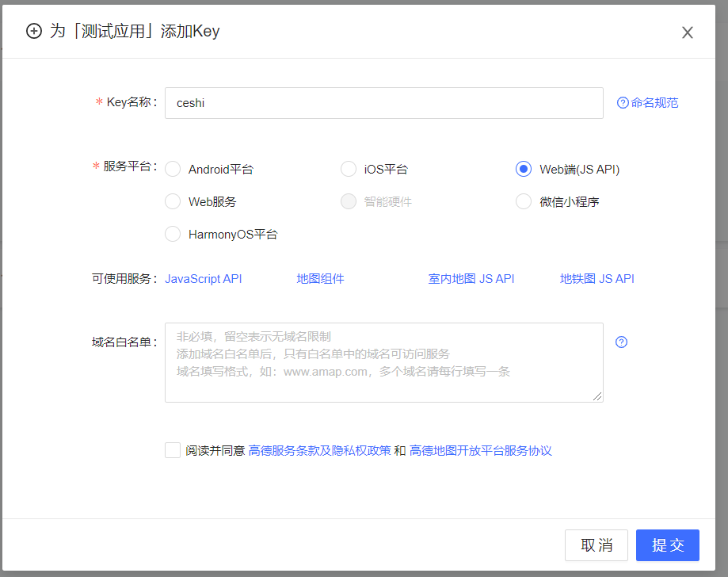Click the Key名称 input field containing ceshi
This screenshot has width=728, height=577.
tap(383, 102)
